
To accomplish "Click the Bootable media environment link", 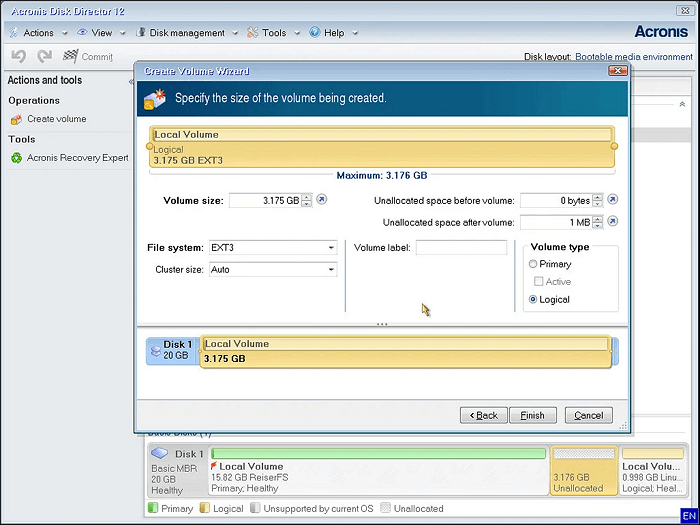I will [633, 57].
